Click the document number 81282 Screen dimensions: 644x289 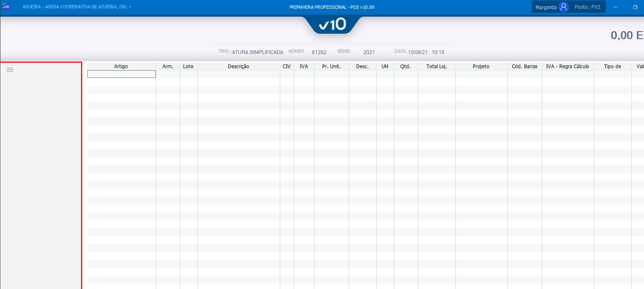(319, 52)
